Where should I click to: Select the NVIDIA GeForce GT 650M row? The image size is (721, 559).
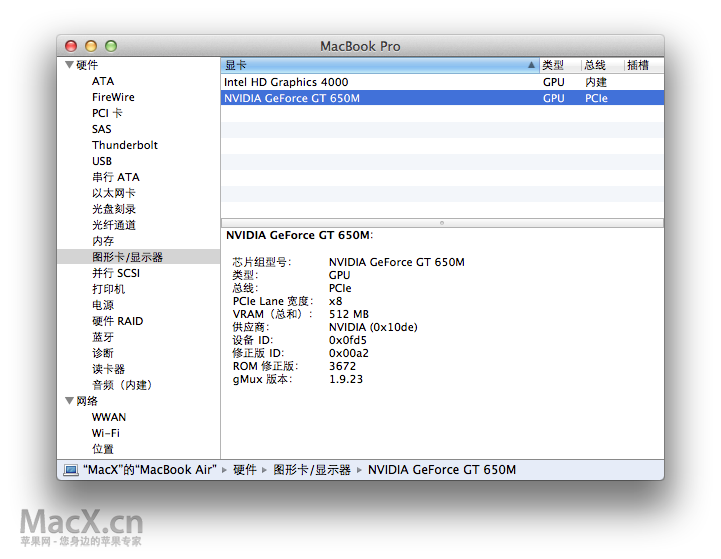pos(442,98)
